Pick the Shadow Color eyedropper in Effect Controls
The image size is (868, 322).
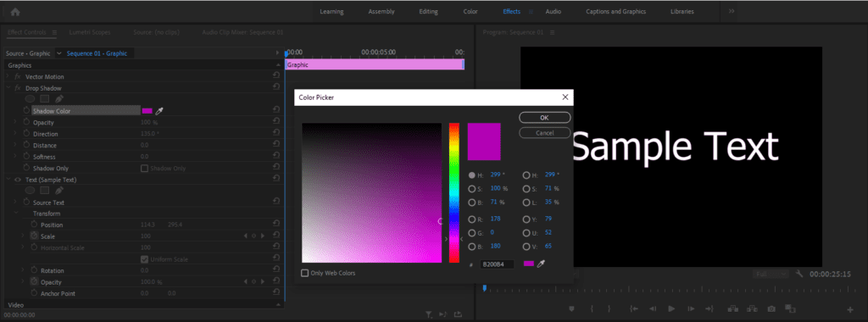click(159, 111)
